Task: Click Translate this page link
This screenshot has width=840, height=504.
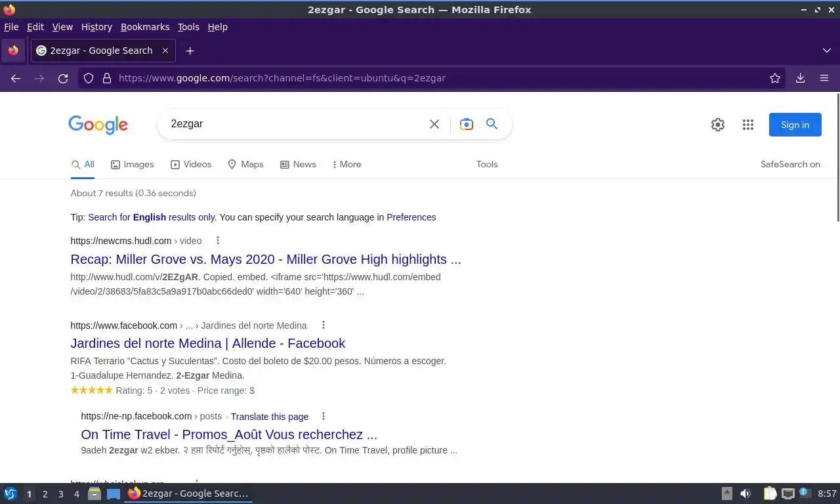Action: pyautogui.click(x=270, y=417)
